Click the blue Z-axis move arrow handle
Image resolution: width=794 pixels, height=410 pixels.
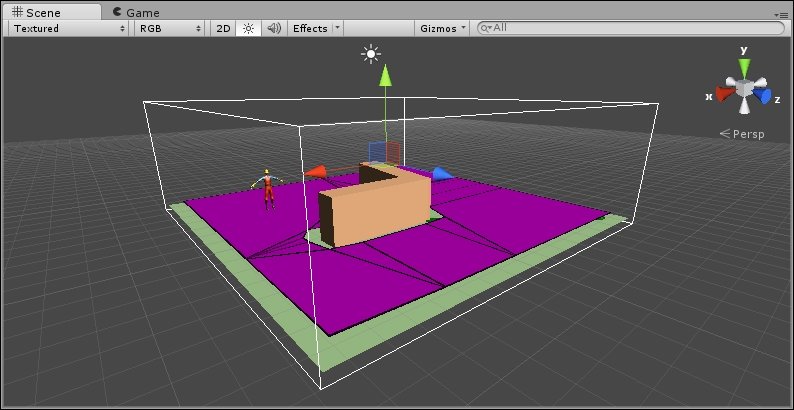[x=442, y=174]
